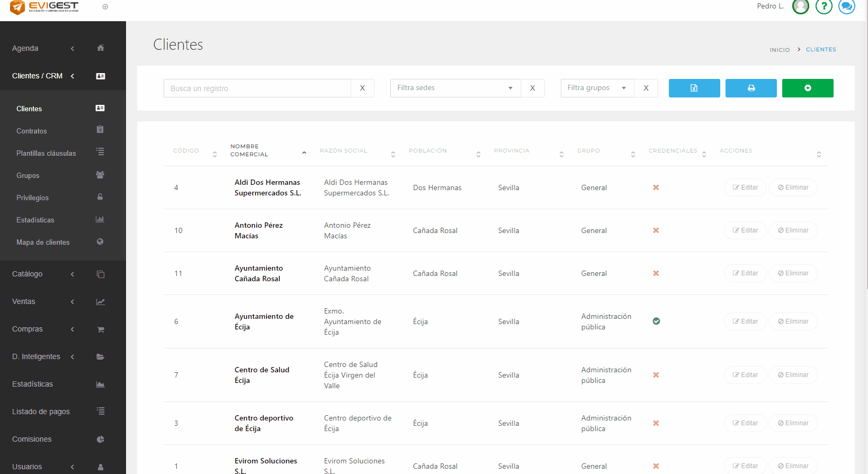This screenshot has width=868, height=474.
Task: Click the home icon beside Agenda
Action: (x=101, y=48)
